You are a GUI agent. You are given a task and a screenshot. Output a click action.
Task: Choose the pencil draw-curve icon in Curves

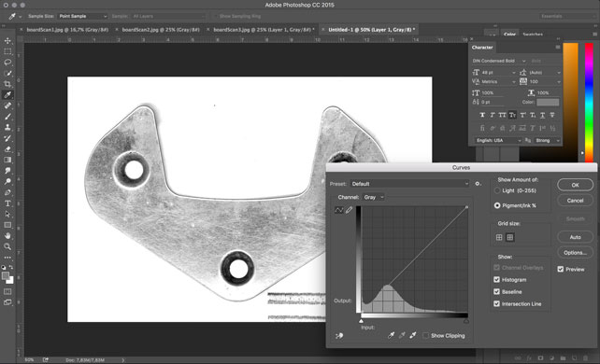349,210
